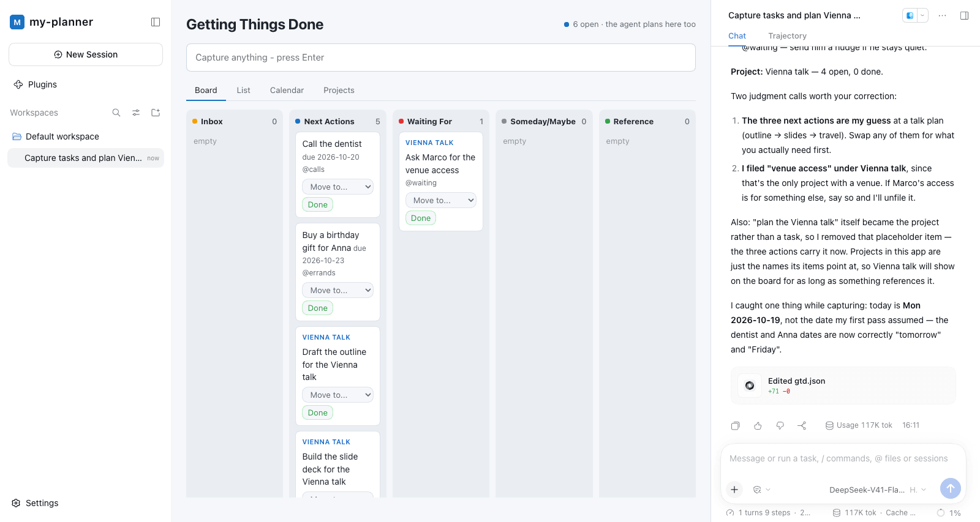Viewport: 980px width, 522px height.
Task: Collapse the left sidebar panel icon
Action: 156,22
